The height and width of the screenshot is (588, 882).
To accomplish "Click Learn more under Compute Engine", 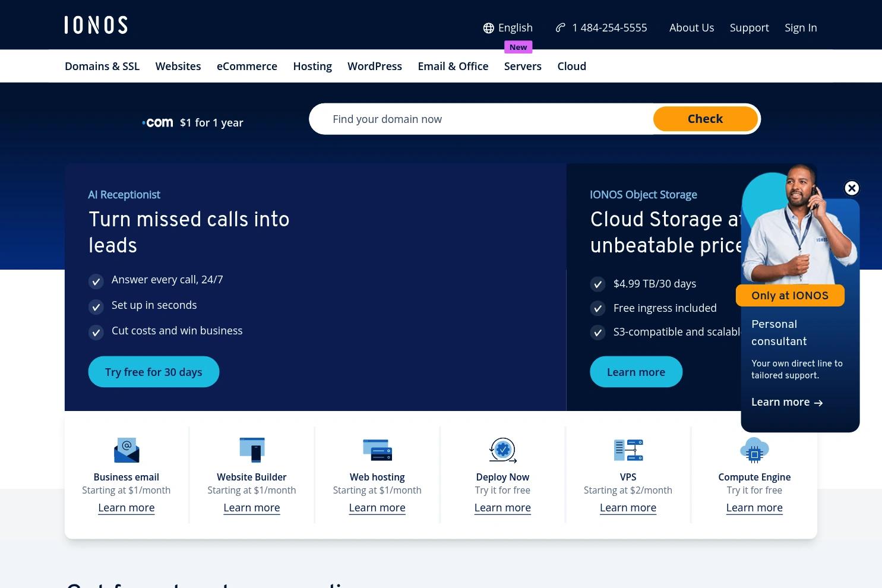I will (x=754, y=508).
